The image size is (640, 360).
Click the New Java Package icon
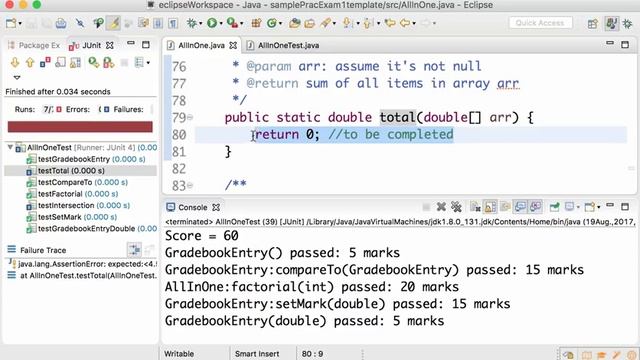pos(256,23)
